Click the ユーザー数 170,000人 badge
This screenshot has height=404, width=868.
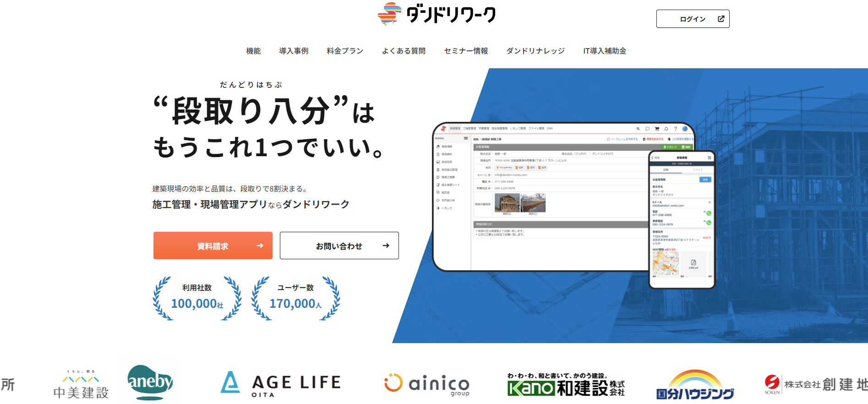pos(295,298)
